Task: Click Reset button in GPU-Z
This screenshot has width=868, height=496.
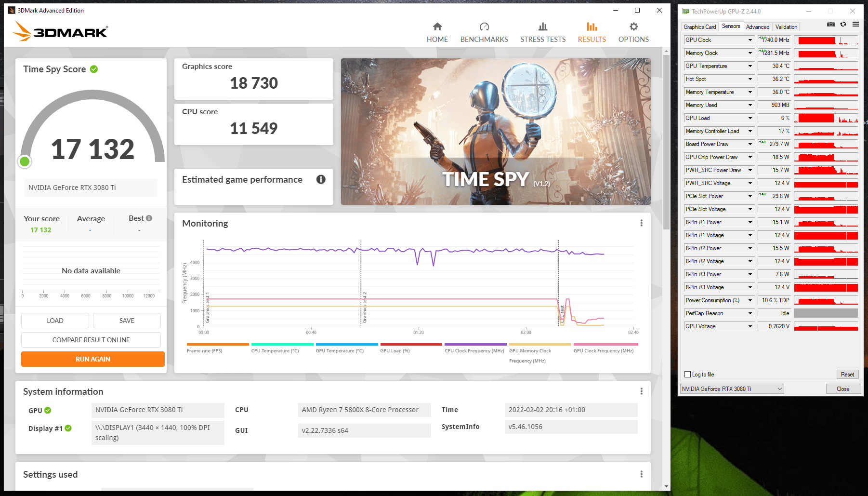Action: pos(847,375)
